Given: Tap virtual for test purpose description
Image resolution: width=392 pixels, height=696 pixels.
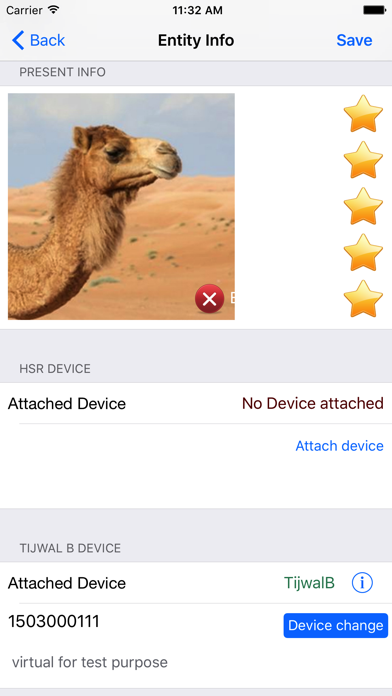Looking at the screenshot, I should click(90, 662).
